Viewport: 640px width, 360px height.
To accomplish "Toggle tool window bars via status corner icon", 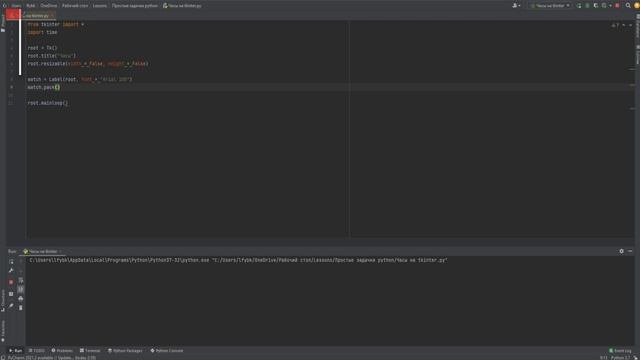I will [3, 358].
